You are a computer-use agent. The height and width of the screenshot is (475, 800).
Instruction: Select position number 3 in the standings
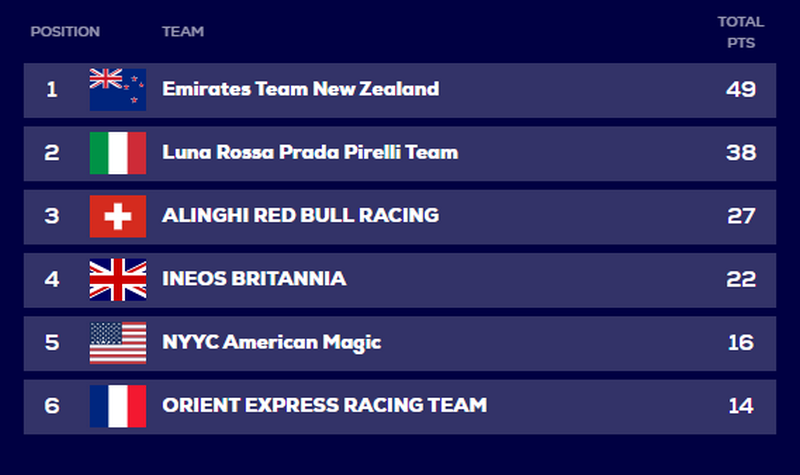tap(52, 216)
